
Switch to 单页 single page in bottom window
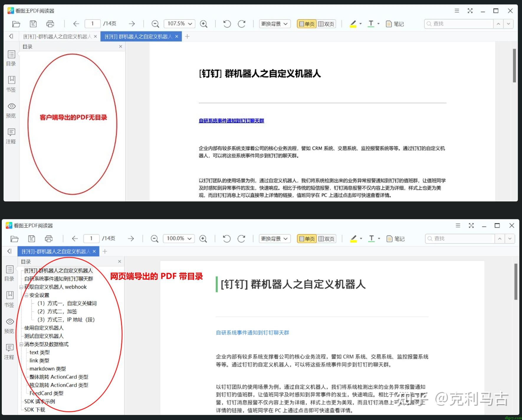tap(307, 239)
